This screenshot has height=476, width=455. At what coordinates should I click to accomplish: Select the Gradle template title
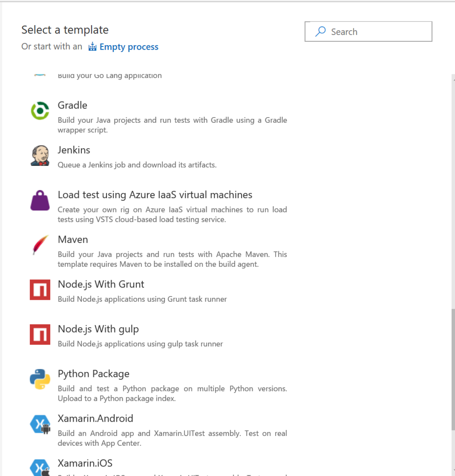(x=73, y=106)
